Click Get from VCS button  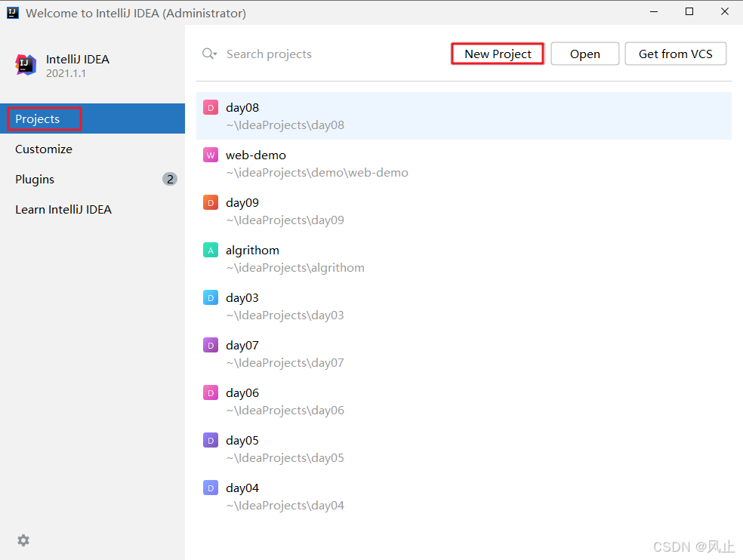[x=675, y=54]
